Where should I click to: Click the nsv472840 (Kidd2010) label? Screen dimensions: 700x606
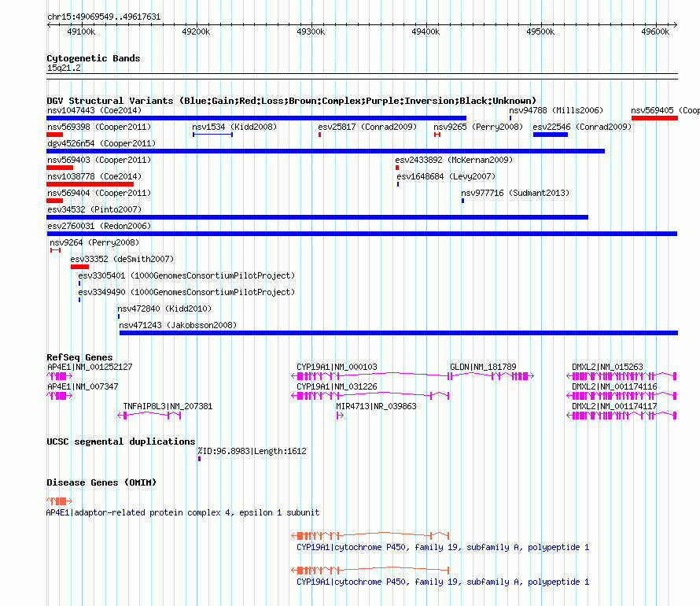click(164, 309)
